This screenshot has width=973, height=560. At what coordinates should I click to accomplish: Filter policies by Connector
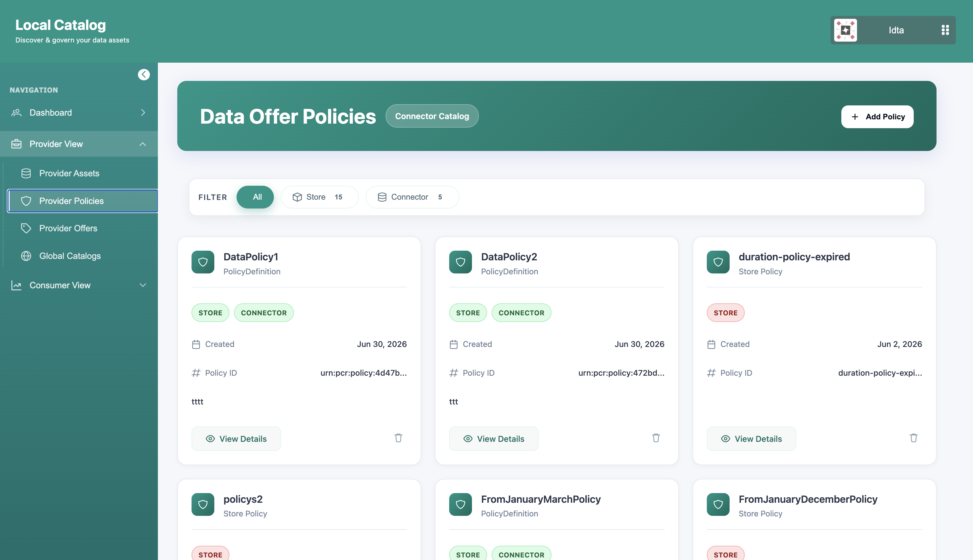pyautogui.click(x=412, y=197)
